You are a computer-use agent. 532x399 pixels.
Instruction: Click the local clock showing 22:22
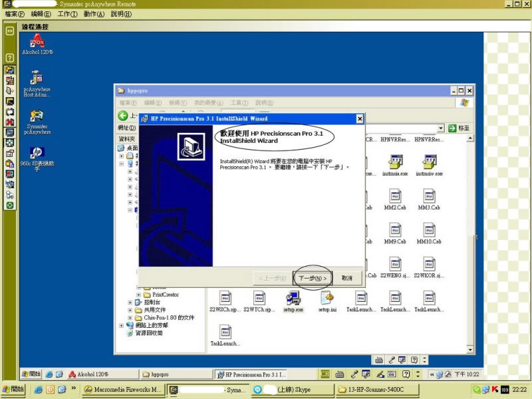(x=520, y=390)
